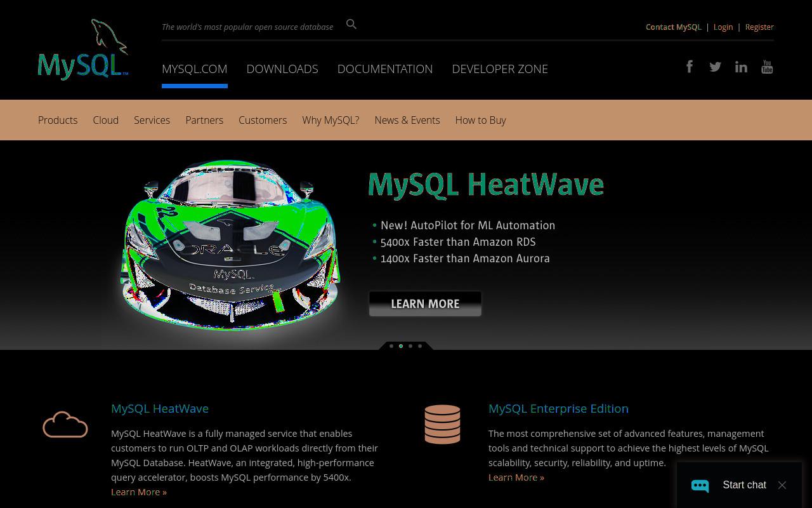Click the cloud icon beside MySQL HeatWave
The width and height of the screenshot is (812, 508).
(x=65, y=425)
